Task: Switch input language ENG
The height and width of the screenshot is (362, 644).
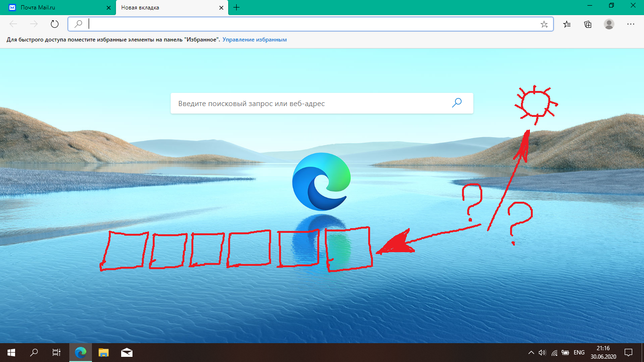Action: pyautogui.click(x=579, y=352)
